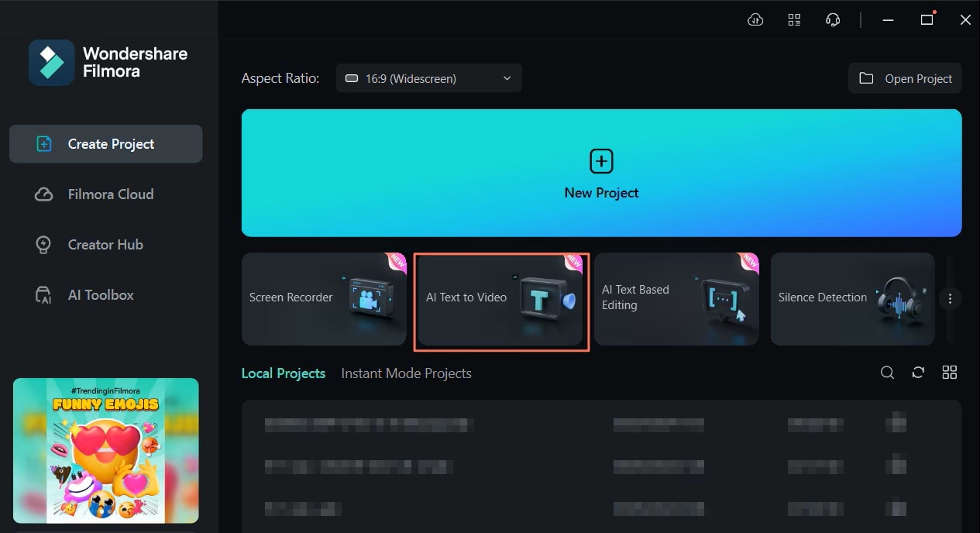Close the Filmora window
980x533 pixels.
click(x=965, y=20)
